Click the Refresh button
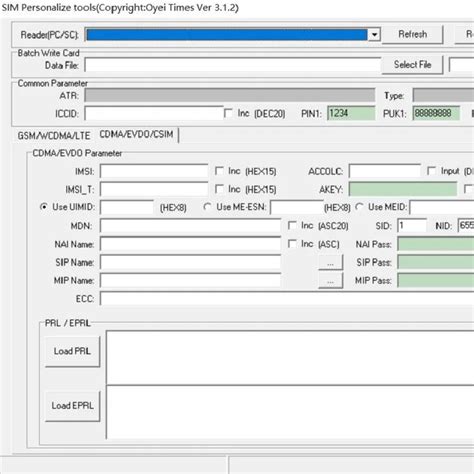Viewport: 474px width, 474px height. [412, 34]
